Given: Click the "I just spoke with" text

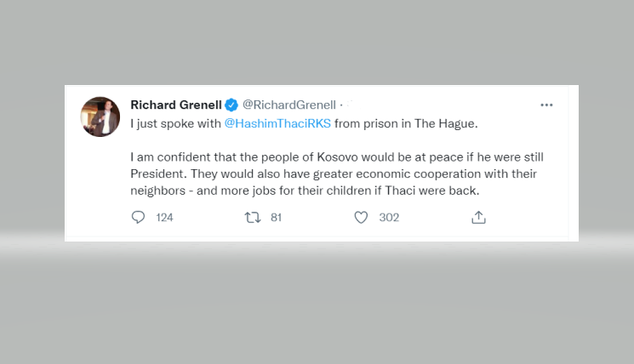Looking at the screenshot, I should click(x=175, y=123).
